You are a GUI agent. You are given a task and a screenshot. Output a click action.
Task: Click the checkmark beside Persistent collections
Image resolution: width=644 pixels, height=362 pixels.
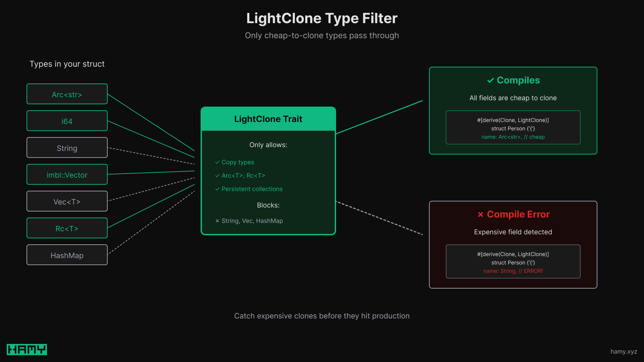tap(217, 189)
